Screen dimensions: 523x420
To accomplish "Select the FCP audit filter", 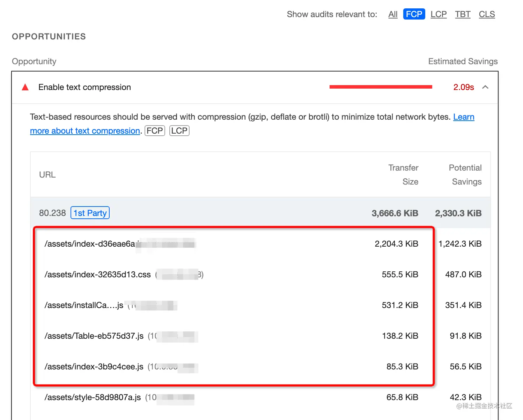I will coord(414,14).
